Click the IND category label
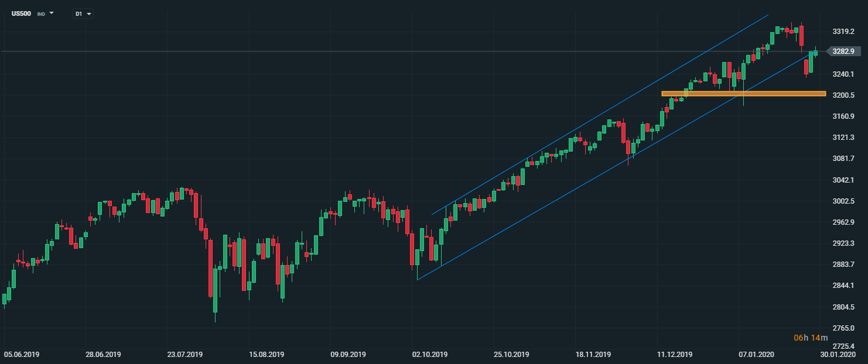 click(x=41, y=13)
